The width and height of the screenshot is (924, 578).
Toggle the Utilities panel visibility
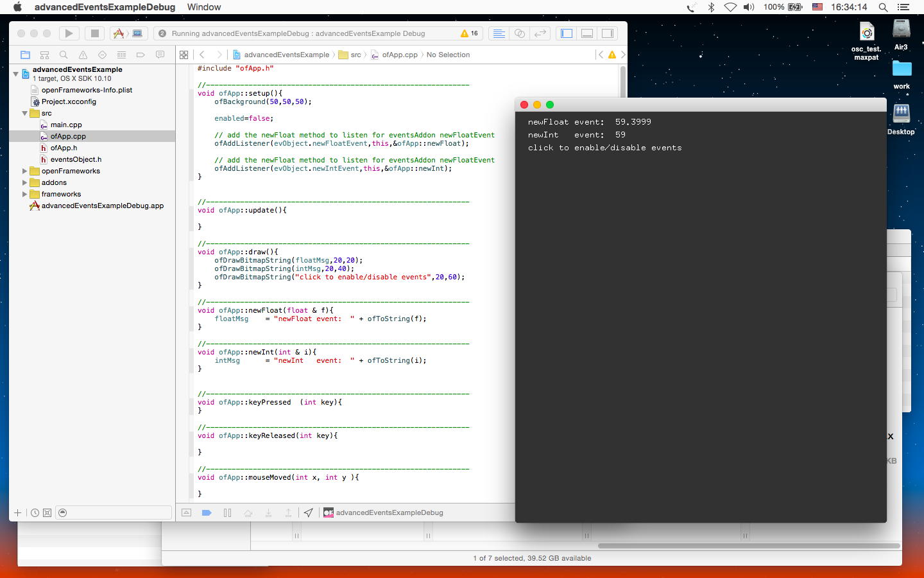(607, 33)
